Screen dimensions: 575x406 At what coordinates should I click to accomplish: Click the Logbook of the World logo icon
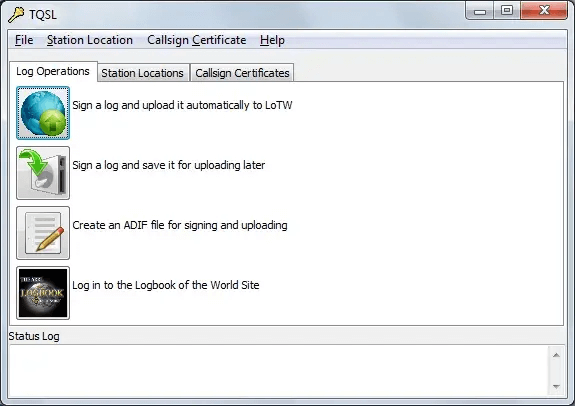pyautogui.click(x=43, y=293)
